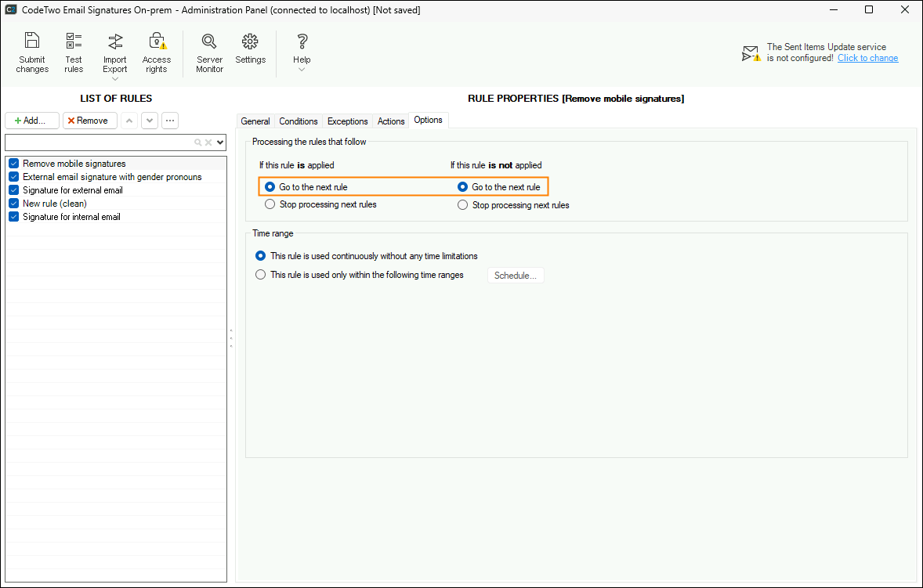Viewport: 923px width, 588px height.
Task: Open the Exceptions tab
Action: (347, 121)
